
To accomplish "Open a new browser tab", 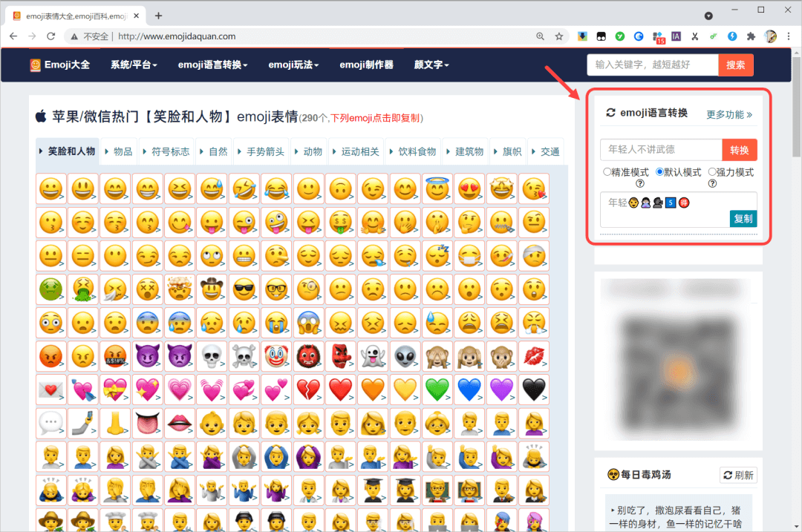I will [x=159, y=16].
